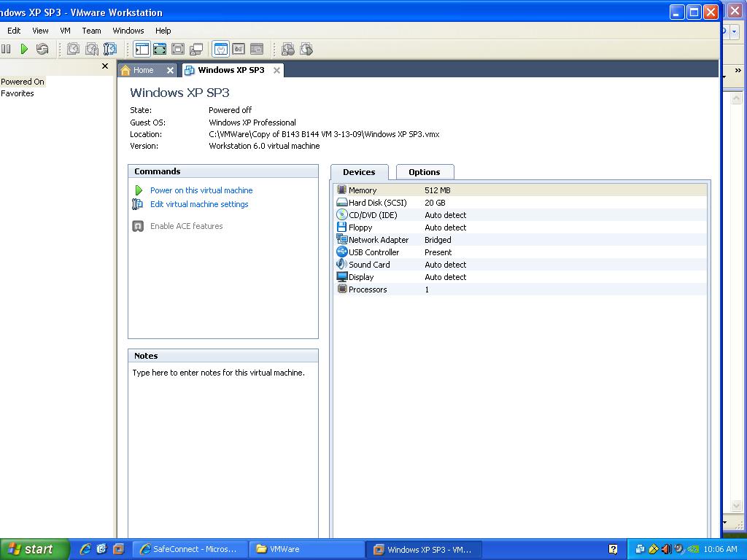
Task: Click the Quick Switch toolbar icon
Action: 178,49
